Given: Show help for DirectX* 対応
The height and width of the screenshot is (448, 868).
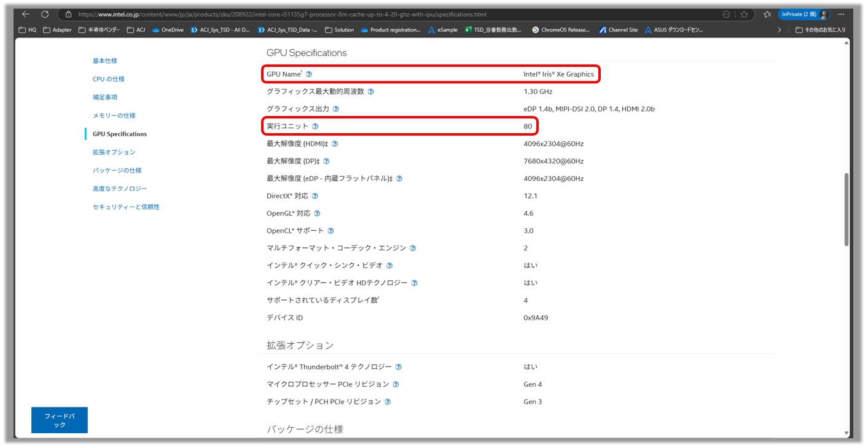Looking at the screenshot, I should coord(315,196).
